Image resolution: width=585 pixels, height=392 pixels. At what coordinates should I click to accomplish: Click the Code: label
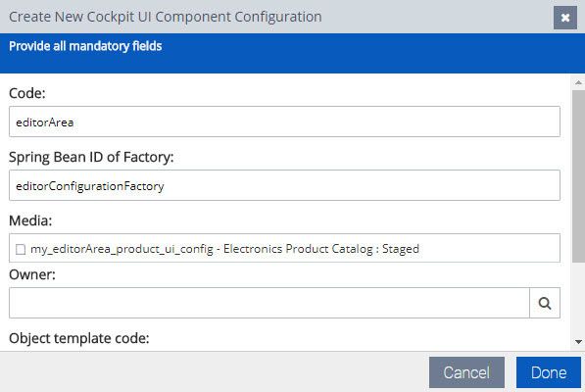[27, 93]
